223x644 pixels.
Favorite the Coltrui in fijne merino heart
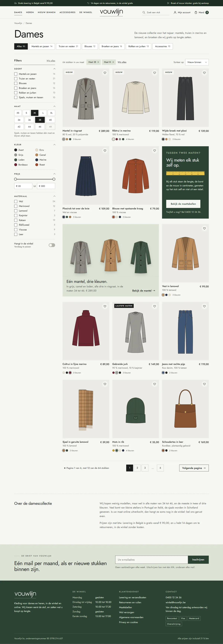point(105,306)
